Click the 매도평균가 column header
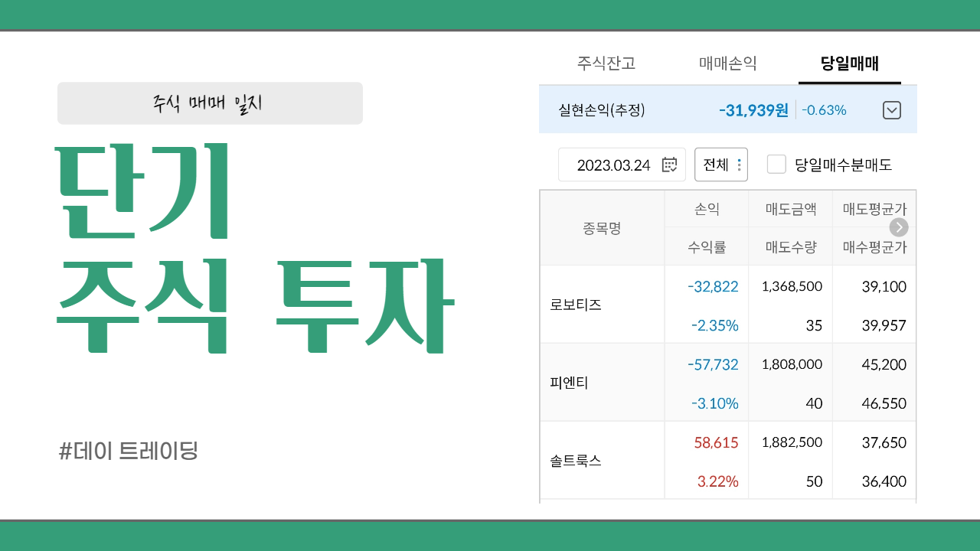Screen dimensions: 980x551 [x=874, y=209]
